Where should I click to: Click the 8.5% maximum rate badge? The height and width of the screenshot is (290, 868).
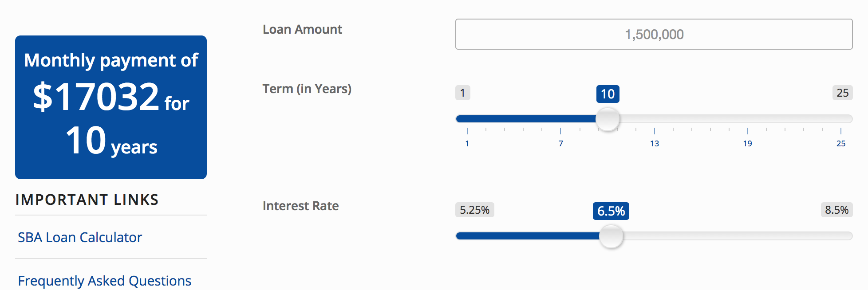click(x=836, y=210)
